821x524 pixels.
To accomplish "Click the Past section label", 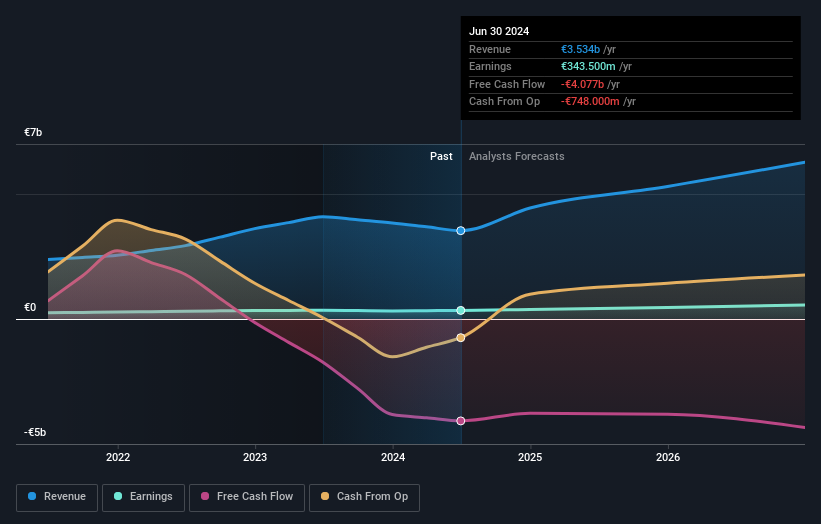I will point(441,156).
